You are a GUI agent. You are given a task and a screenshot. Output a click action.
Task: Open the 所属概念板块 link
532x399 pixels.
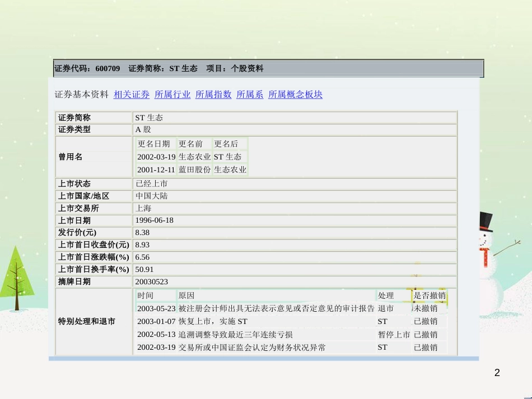(x=295, y=95)
